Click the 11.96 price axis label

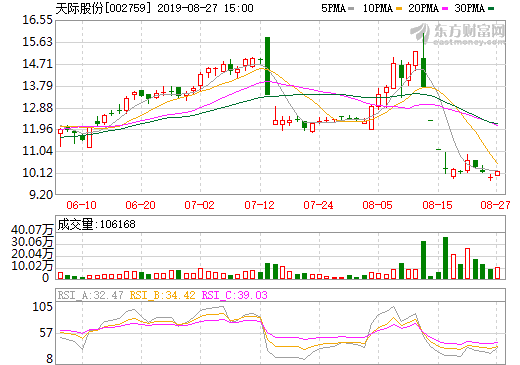point(37,129)
